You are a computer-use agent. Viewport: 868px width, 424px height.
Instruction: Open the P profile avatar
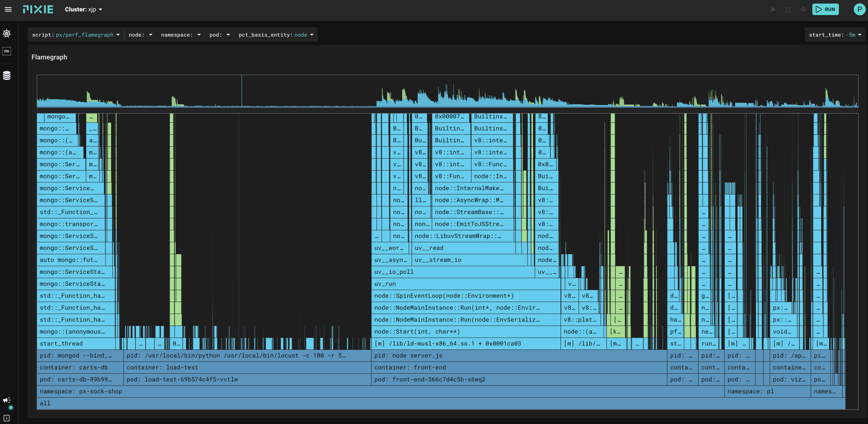(858, 10)
